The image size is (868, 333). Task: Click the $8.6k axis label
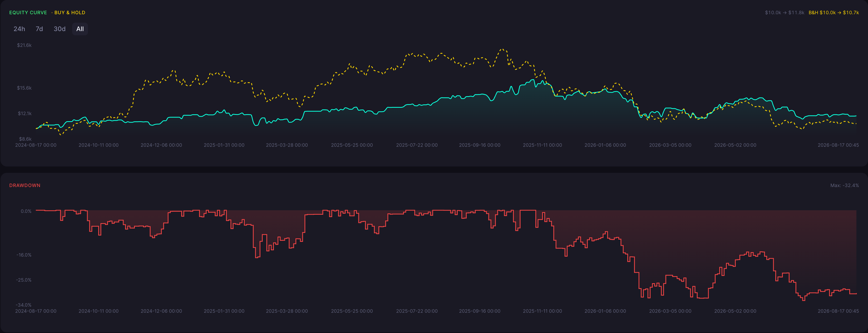tap(25, 139)
